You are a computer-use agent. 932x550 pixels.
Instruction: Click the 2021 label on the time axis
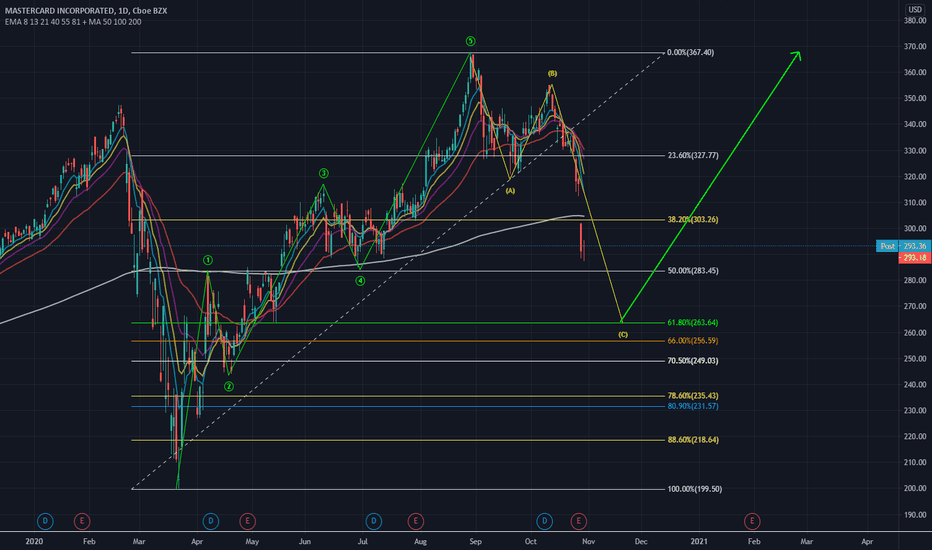(x=699, y=541)
